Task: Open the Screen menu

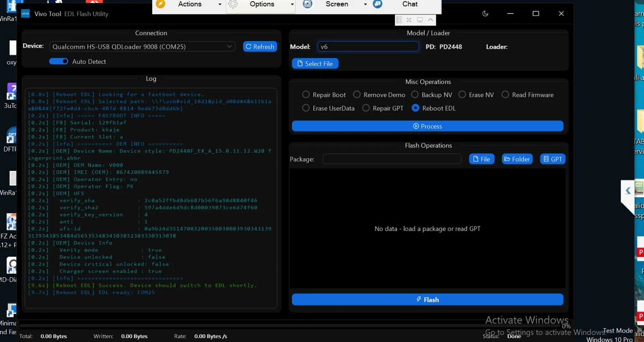Action: tap(337, 4)
